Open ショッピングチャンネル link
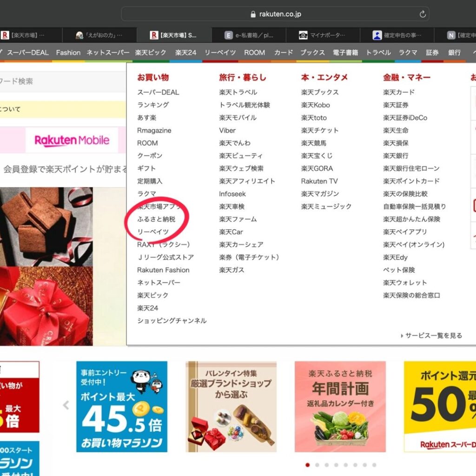Viewport: 476px width, 476px height. click(x=172, y=321)
